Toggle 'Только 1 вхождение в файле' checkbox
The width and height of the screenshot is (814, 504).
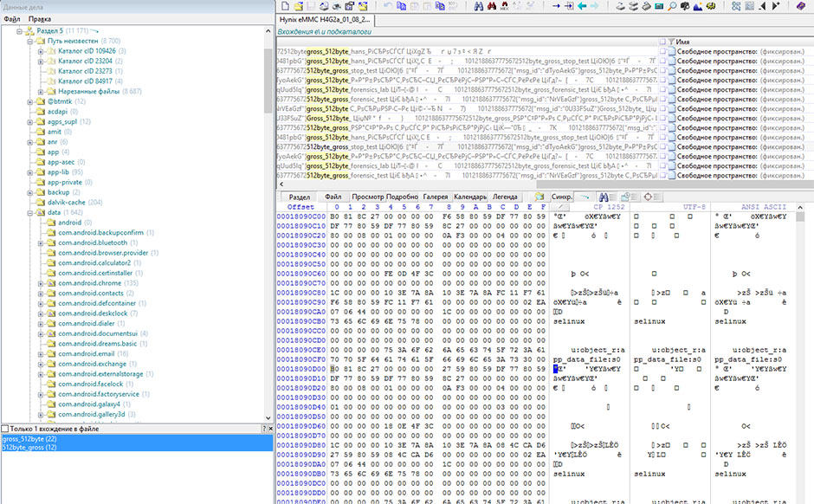tap(5, 429)
